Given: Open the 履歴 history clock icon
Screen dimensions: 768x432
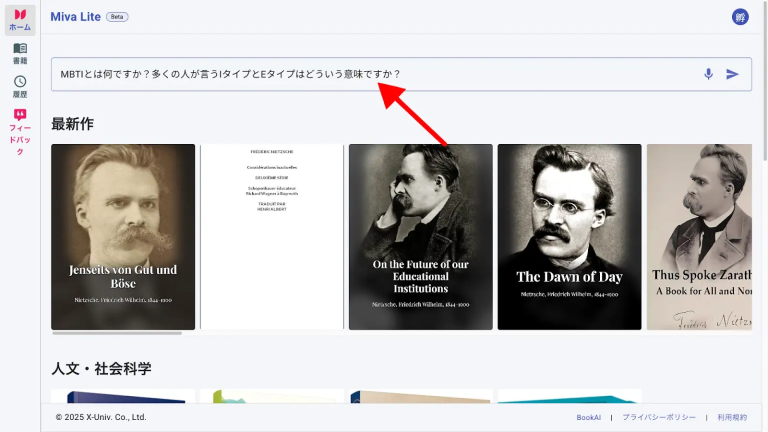Looking at the screenshot, I should click(20, 86).
